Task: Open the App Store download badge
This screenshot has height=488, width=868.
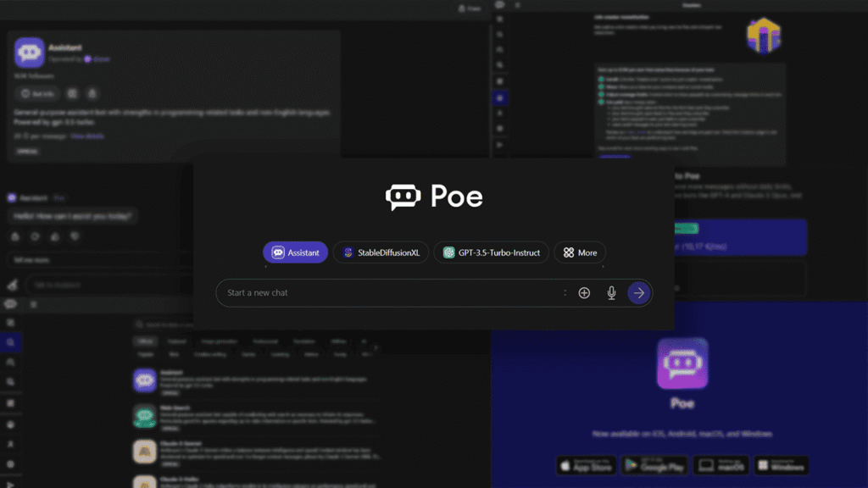Action: 587,465
